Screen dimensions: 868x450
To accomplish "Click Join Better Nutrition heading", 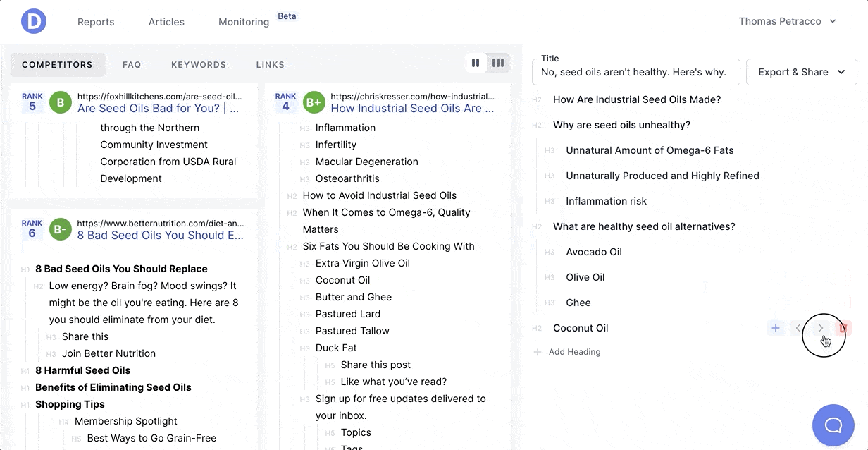I will pos(108,353).
